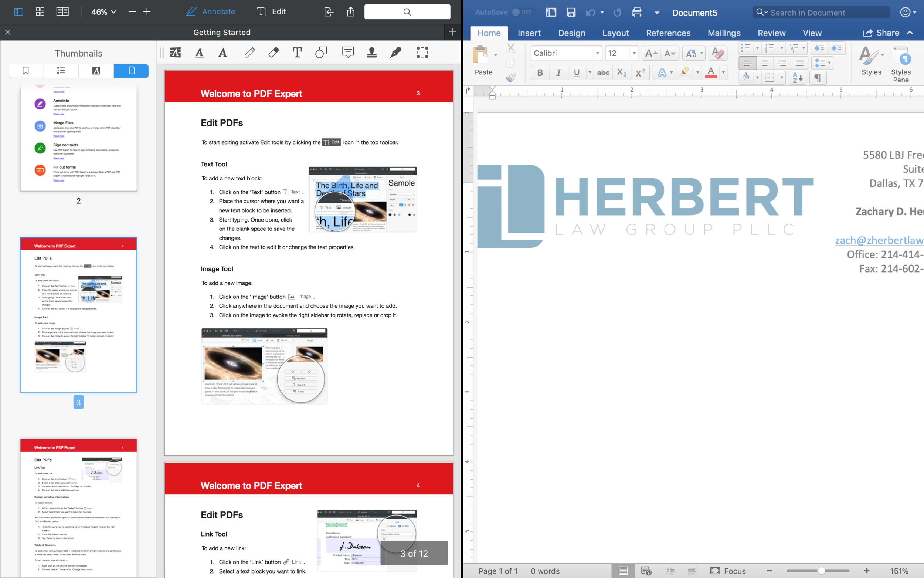Open the Layout ribbon tab
The width and height of the screenshot is (924, 578).
[x=615, y=33]
